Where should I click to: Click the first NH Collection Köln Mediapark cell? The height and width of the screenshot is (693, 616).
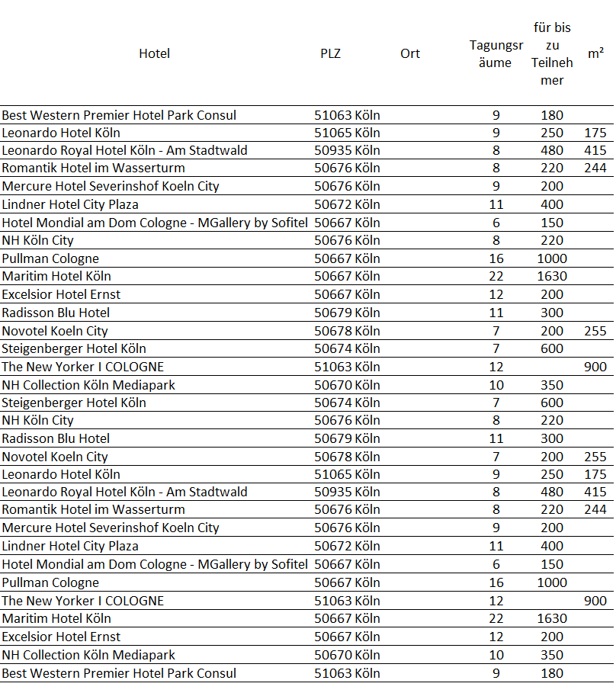pyautogui.click(x=88, y=385)
